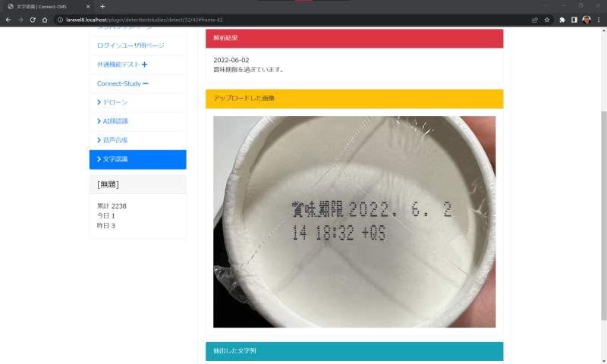607x364 pixels.
Task: Reload the page with the refresh icon
Action: (x=33, y=20)
